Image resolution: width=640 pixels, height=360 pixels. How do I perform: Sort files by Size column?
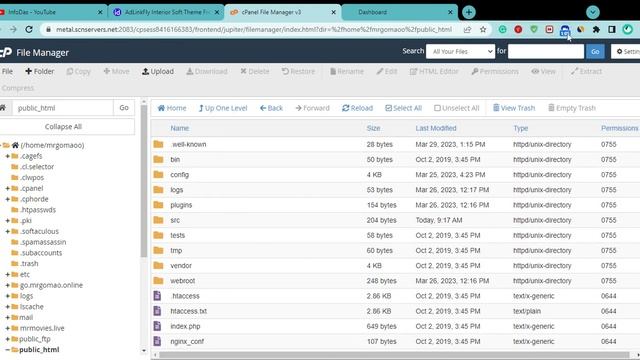(x=373, y=128)
